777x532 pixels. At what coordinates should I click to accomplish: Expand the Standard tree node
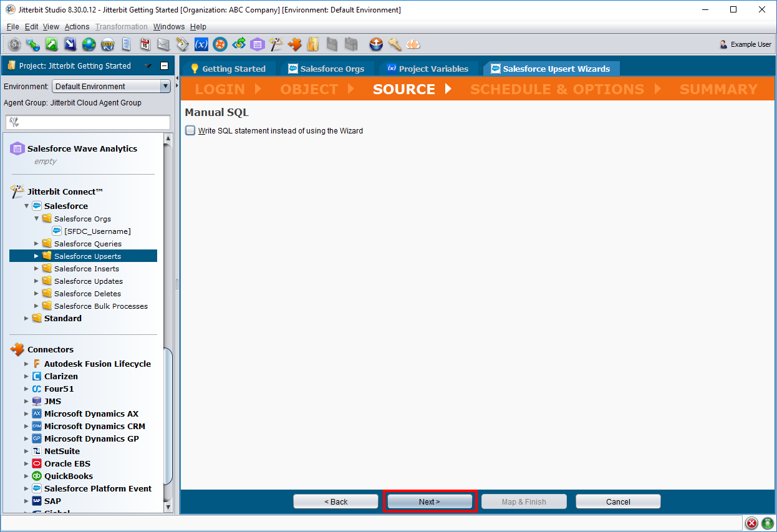point(26,319)
